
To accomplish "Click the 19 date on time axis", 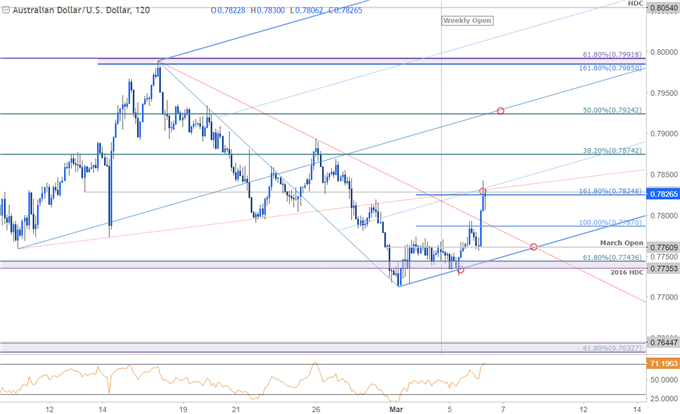I will 183,409.
